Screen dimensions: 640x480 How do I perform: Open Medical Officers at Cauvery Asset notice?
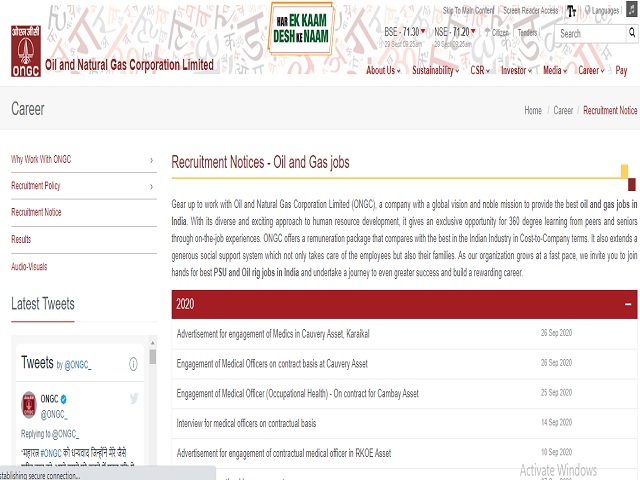click(x=272, y=364)
